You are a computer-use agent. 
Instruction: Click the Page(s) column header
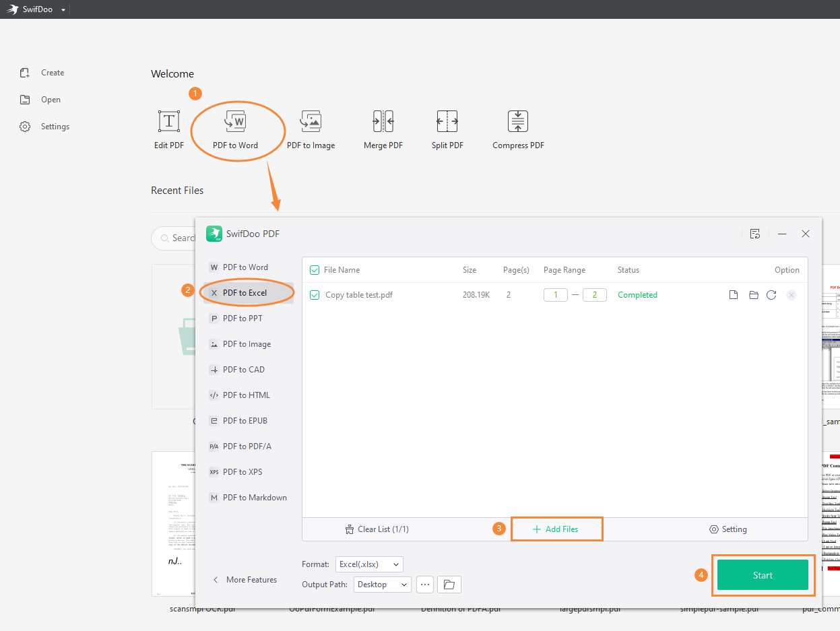pyautogui.click(x=516, y=270)
